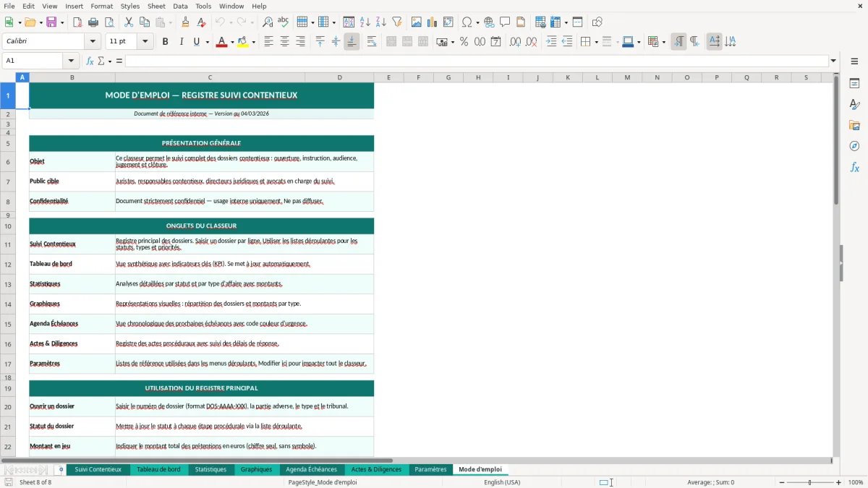The height and width of the screenshot is (488, 868).
Task: Click the Insert Hyperlink icon
Action: pyautogui.click(x=490, y=22)
